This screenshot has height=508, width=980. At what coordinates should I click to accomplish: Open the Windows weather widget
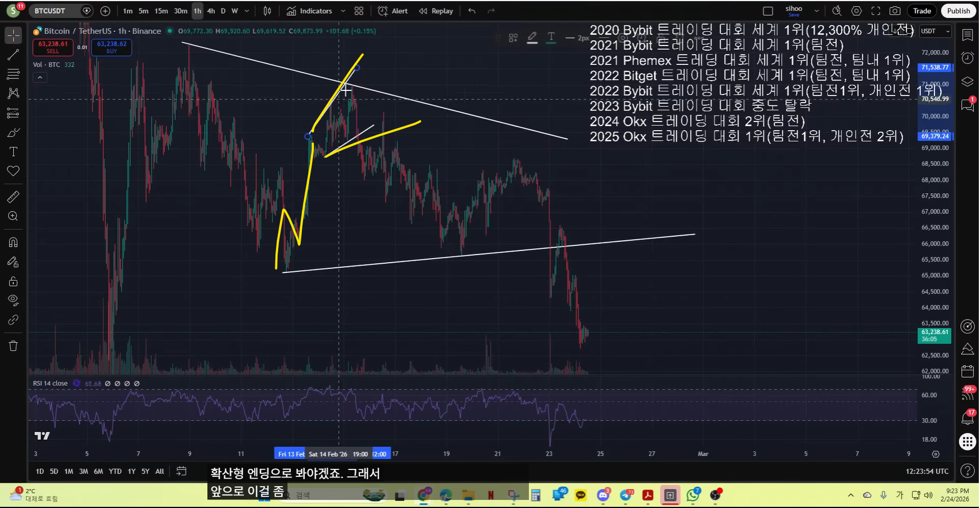(x=33, y=495)
